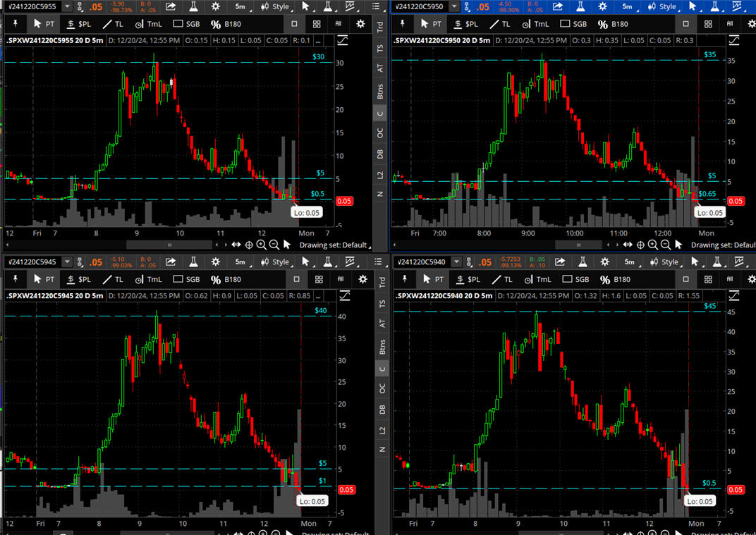The image size is (756, 535).
Task: Toggle the PT pointer tool in the C5940 chart
Action: click(434, 279)
